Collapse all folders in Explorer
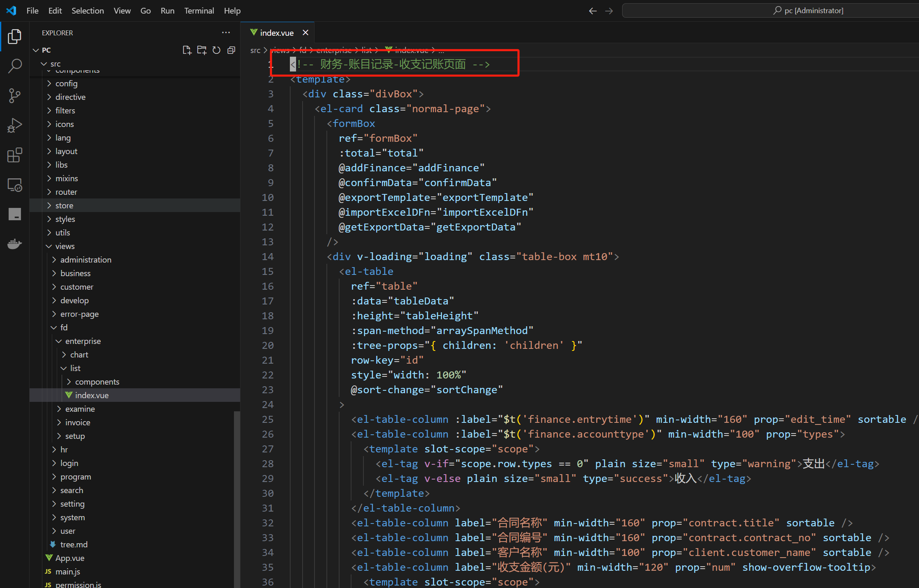Screen dimensions: 919x588 click(x=231, y=50)
